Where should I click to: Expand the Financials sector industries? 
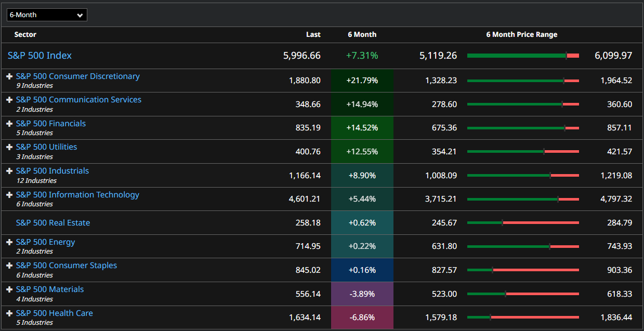pyautogui.click(x=9, y=124)
